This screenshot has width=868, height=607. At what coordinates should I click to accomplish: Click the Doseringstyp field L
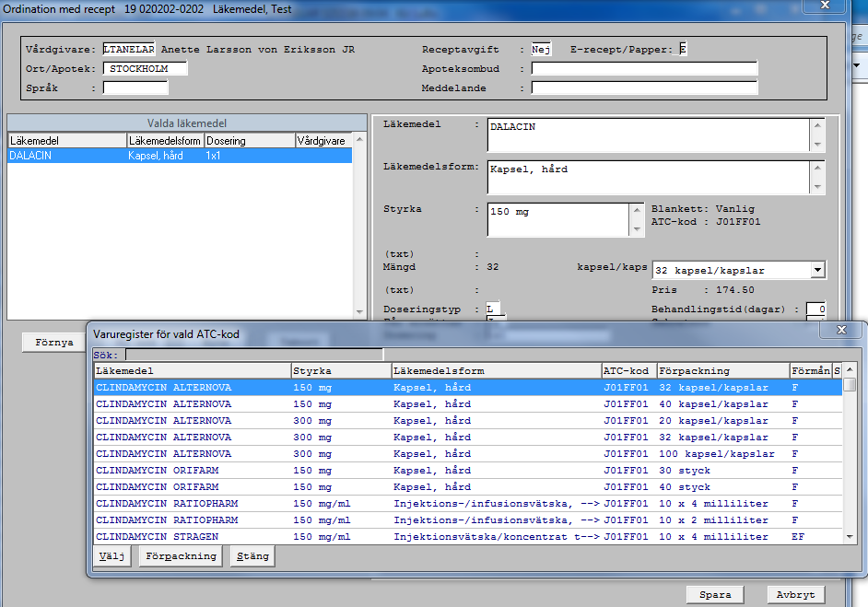[x=493, y=309]
